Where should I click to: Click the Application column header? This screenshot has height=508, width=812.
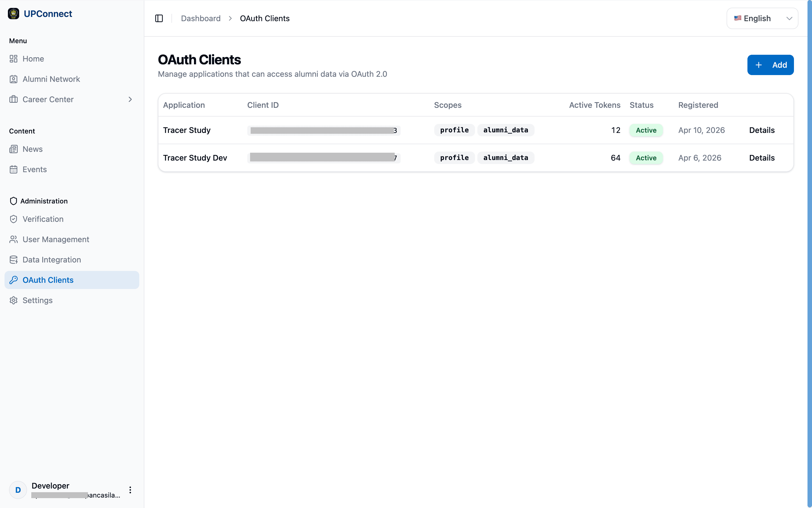coord(184,105)
